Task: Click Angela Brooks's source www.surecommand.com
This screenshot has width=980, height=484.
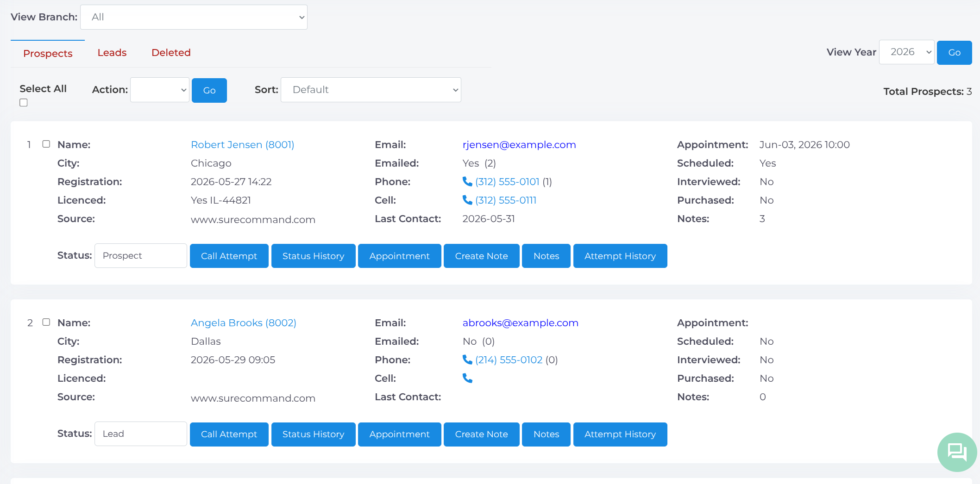Action: tap(253, 398)
